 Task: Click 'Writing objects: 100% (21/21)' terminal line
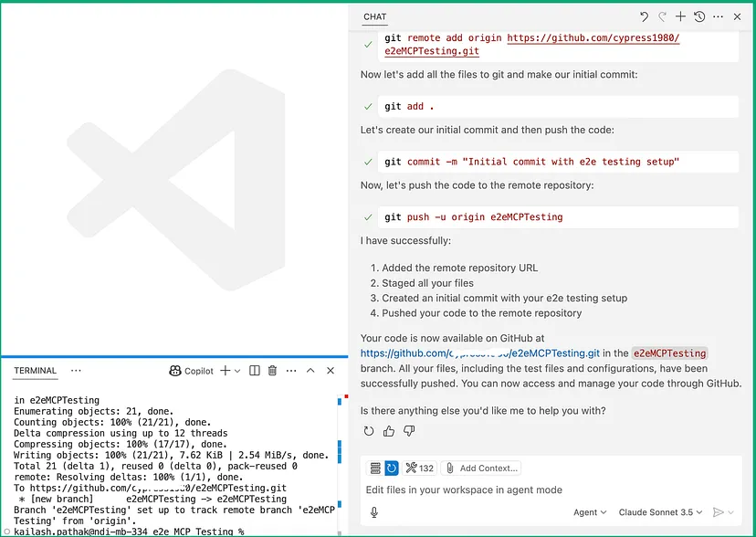point(171,455)
